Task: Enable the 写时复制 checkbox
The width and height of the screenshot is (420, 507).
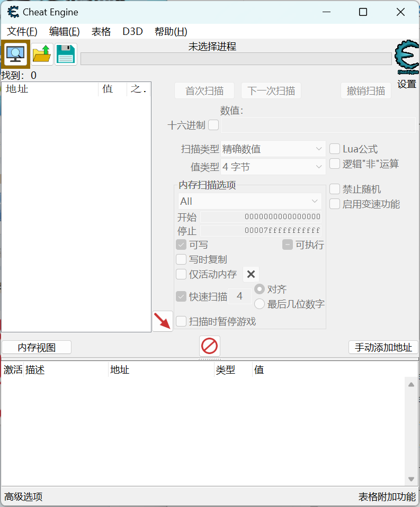Action: pos(181,259)
